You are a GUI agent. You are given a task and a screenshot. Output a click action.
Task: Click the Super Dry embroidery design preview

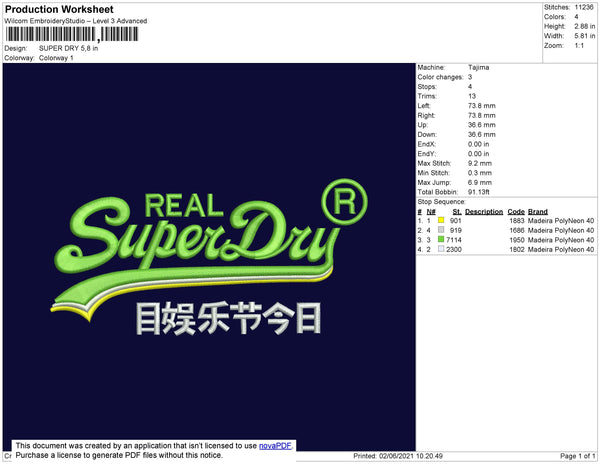209,257
